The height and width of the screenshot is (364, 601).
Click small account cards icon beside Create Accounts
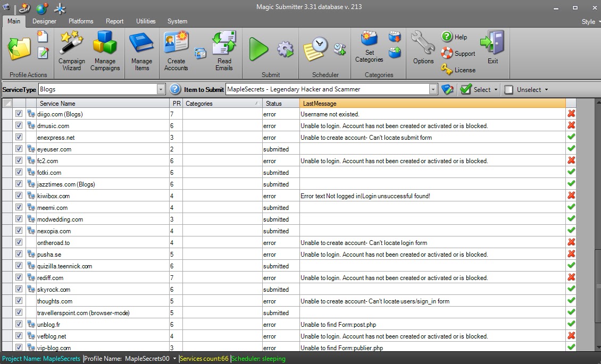(x=200, y=53)
